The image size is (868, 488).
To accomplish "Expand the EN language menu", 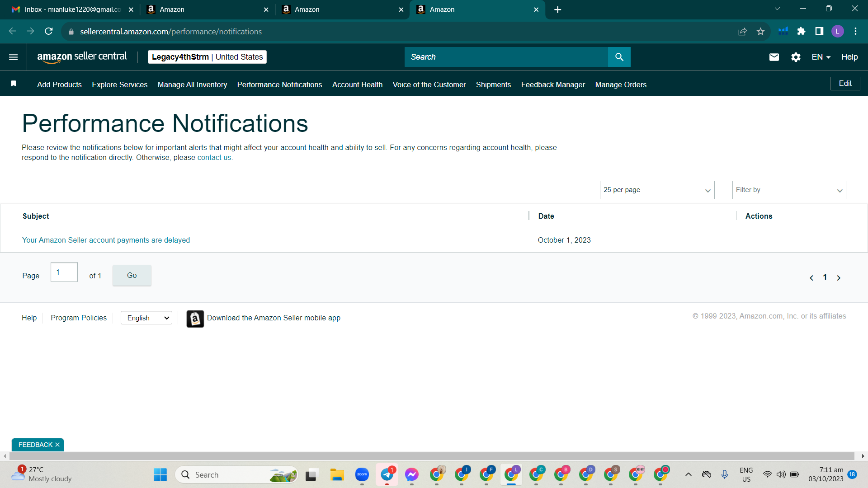I will tap(821, 57).
